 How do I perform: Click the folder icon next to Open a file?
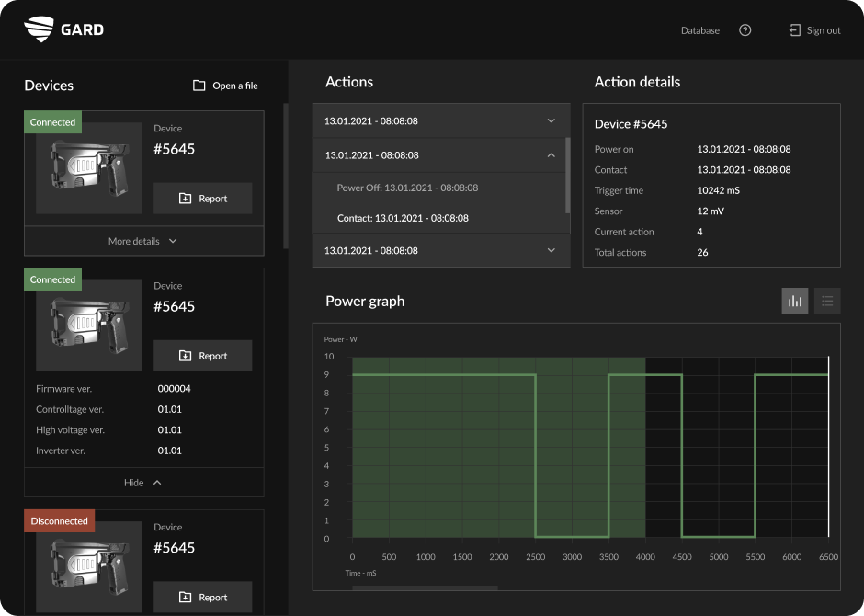click(199, 85)
